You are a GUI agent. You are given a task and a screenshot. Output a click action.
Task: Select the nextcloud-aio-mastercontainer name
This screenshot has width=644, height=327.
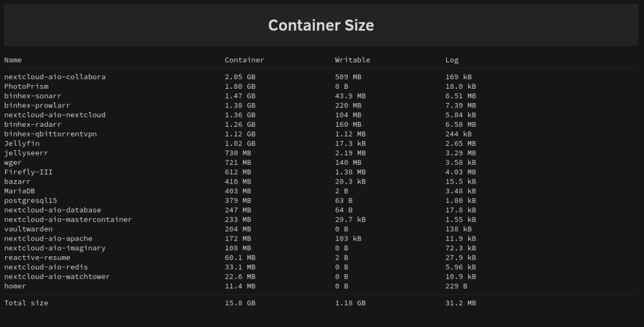[x=68, y=220]
